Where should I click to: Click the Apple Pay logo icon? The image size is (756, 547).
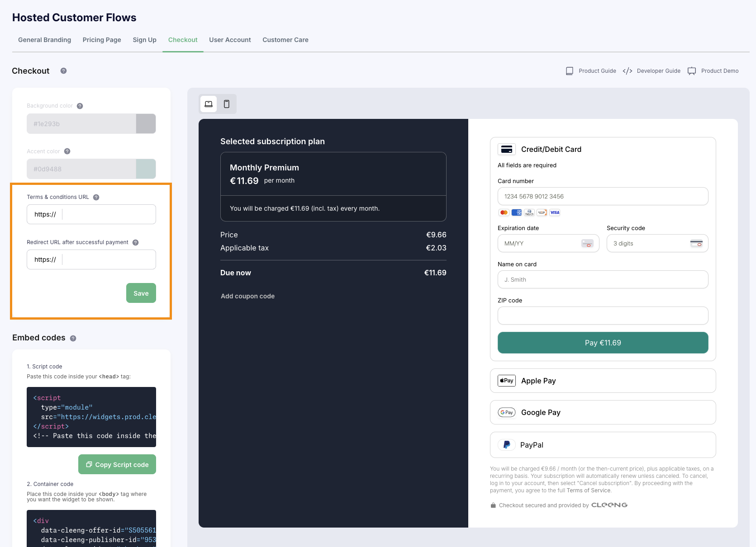(x=507, y=381)
